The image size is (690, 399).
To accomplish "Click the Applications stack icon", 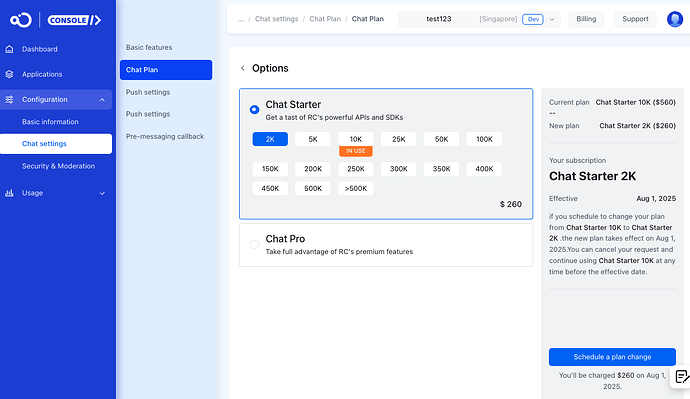I will click(x=9, y=74).
